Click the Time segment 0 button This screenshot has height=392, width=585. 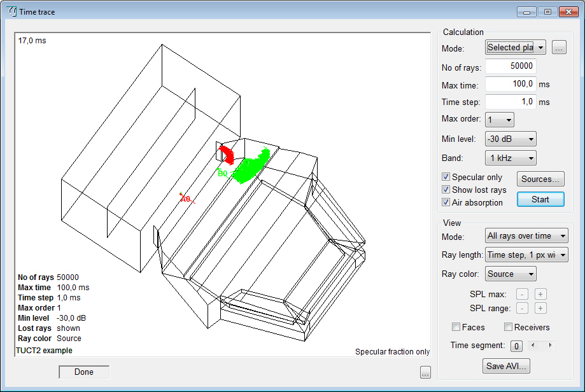point(516,346)
